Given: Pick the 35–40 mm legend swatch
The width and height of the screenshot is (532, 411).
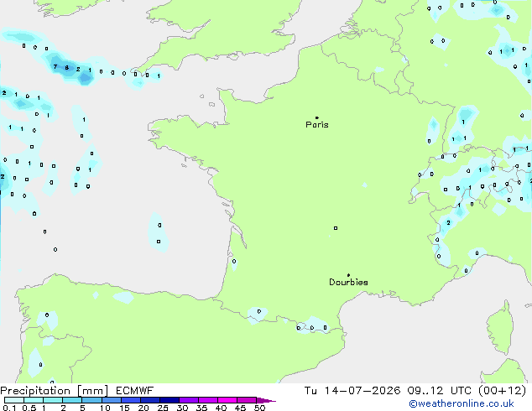Looking at the screenshot, I should 208,400.
